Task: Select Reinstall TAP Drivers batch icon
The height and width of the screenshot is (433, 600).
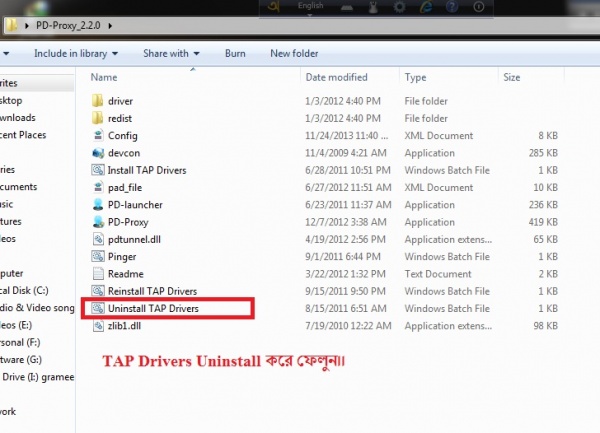Action: click(x=98, y=291)
